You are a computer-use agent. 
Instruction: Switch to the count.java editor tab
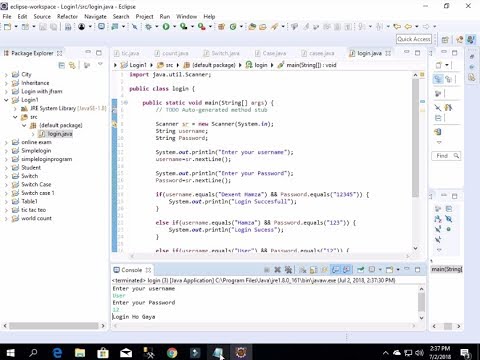tap(172, 53)
